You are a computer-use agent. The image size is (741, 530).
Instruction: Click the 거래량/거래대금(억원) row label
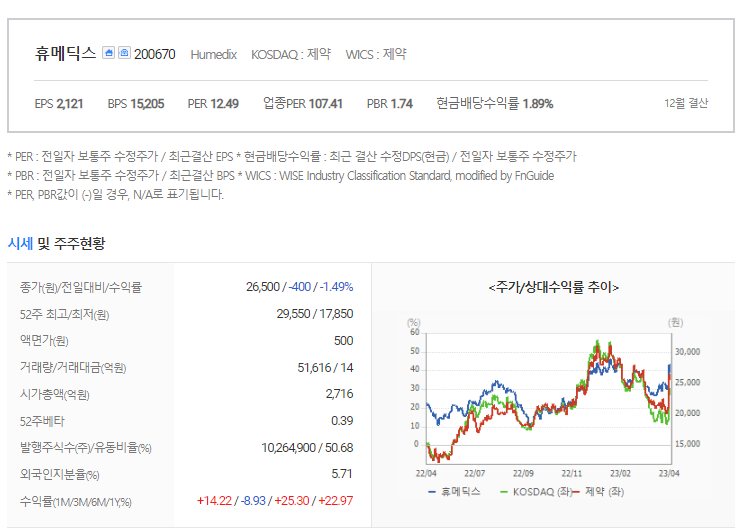tap(73, 368)
